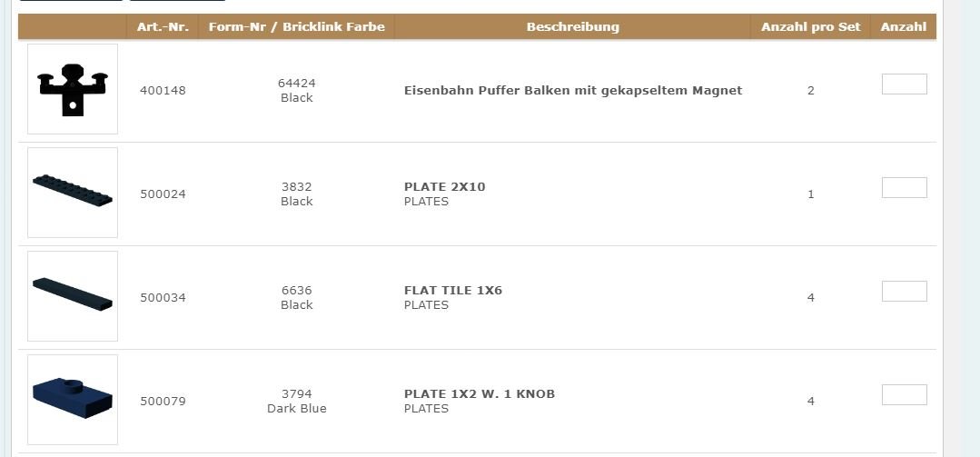Click the PLATE 2X10 description text

click(444, 187)
